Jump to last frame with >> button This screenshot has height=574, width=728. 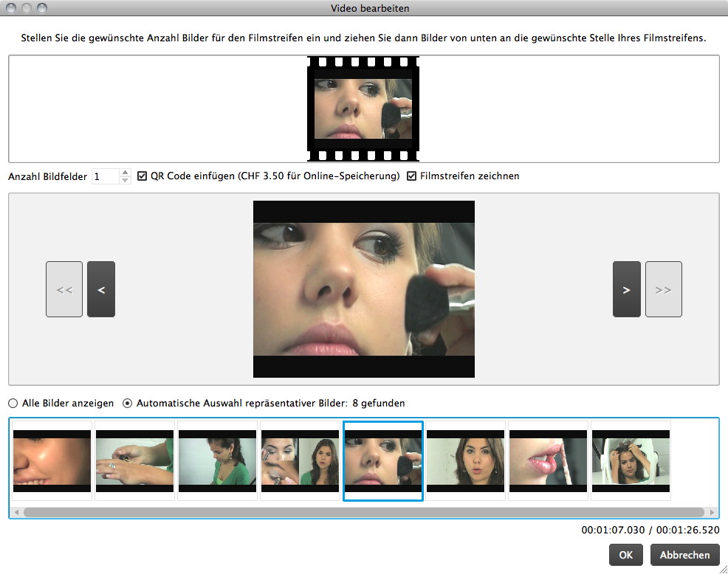[664, 289]
